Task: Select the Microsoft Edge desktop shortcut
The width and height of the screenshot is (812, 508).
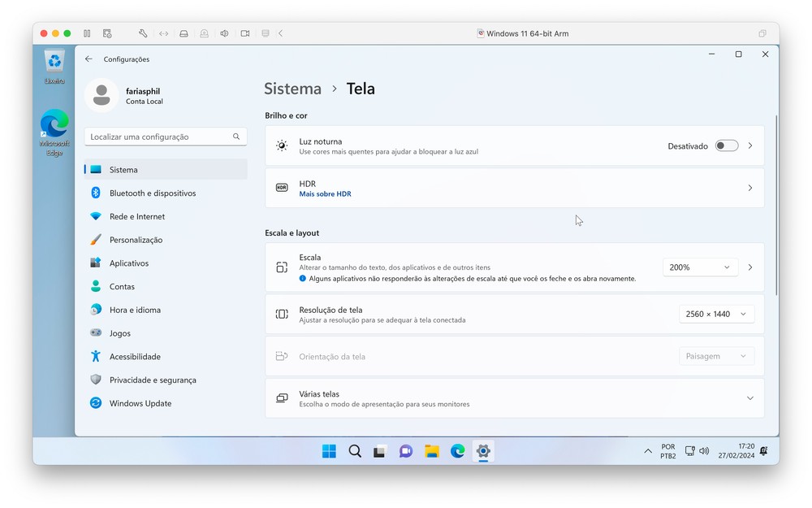Action: 54,132
